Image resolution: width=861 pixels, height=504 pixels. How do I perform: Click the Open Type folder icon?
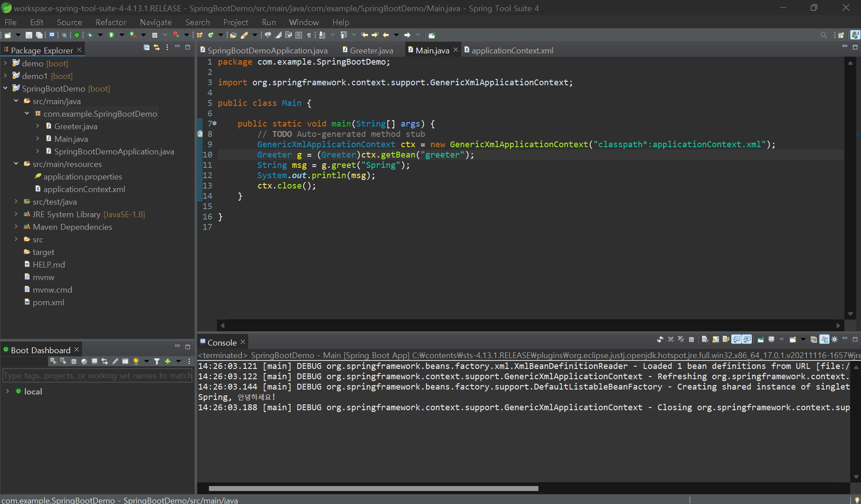[x=233, y=35]
